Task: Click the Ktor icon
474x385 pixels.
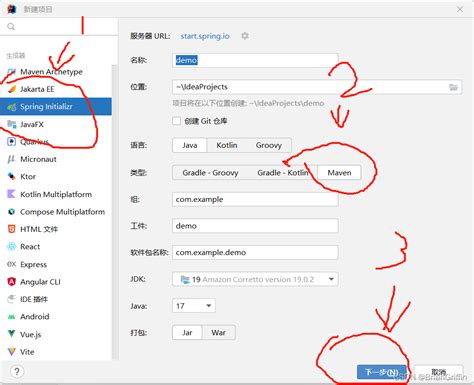Action: 12,176
